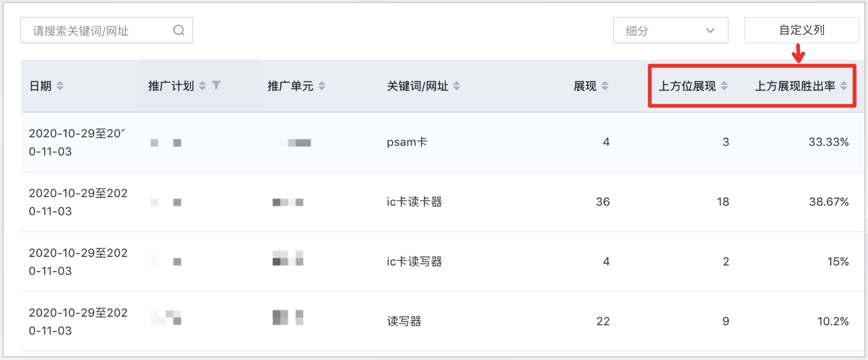Image resolution: width=868 pixels, height=360 pixels.
Task: Click the 33.33% win rate value
Action: click(828, 142)
